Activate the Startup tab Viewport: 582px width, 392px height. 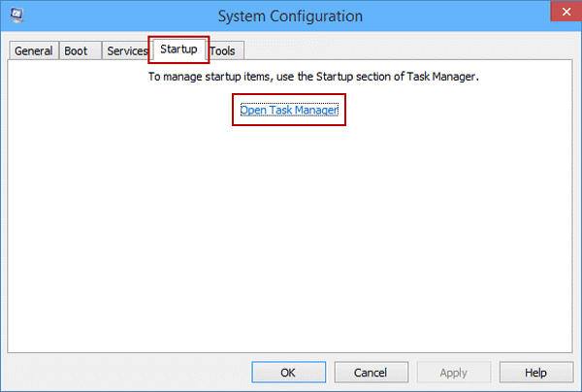tap(178, 49)
